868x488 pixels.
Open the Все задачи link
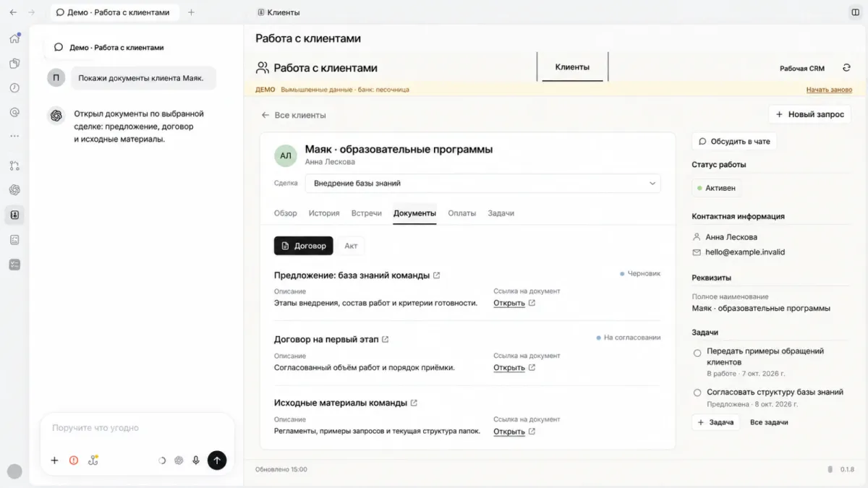pos(769,422)
